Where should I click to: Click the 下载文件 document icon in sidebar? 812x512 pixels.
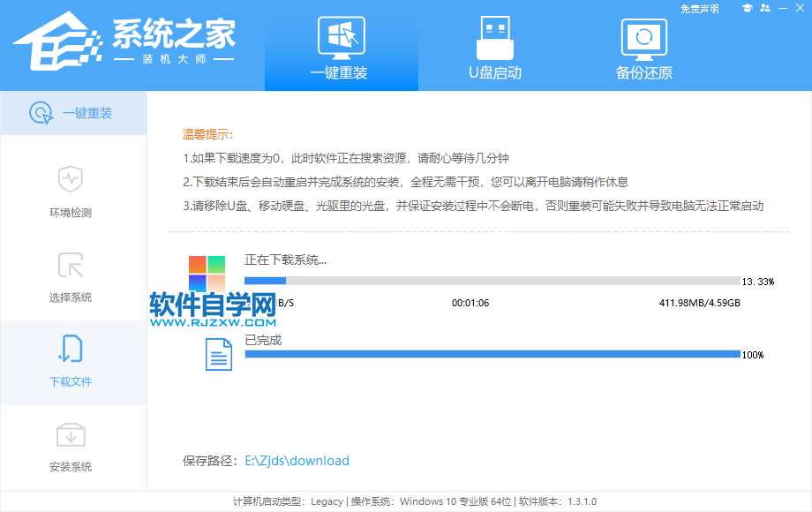tap(71, 349)
